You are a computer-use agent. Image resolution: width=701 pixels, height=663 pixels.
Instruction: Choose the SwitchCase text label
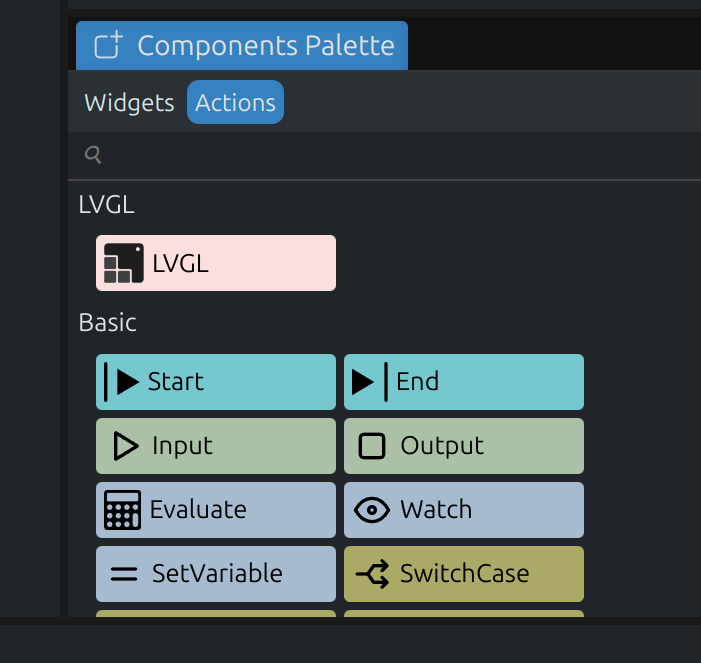(x=464, y=573)
